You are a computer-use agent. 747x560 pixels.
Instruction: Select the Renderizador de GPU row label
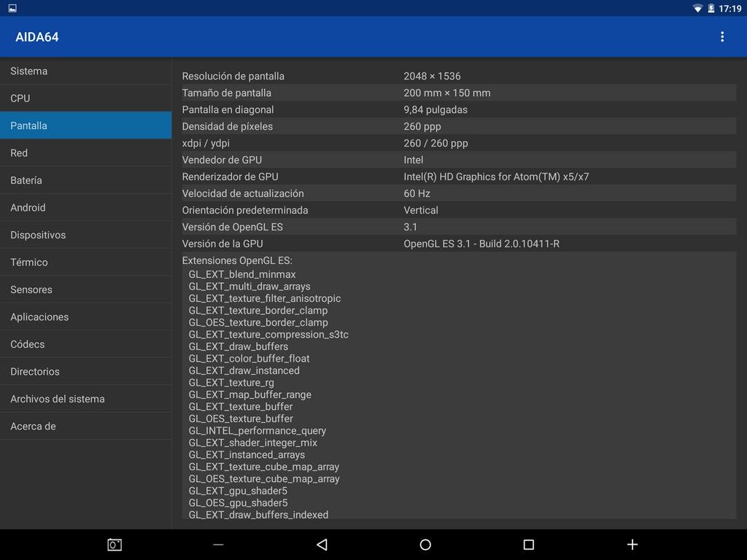(230, 176)
